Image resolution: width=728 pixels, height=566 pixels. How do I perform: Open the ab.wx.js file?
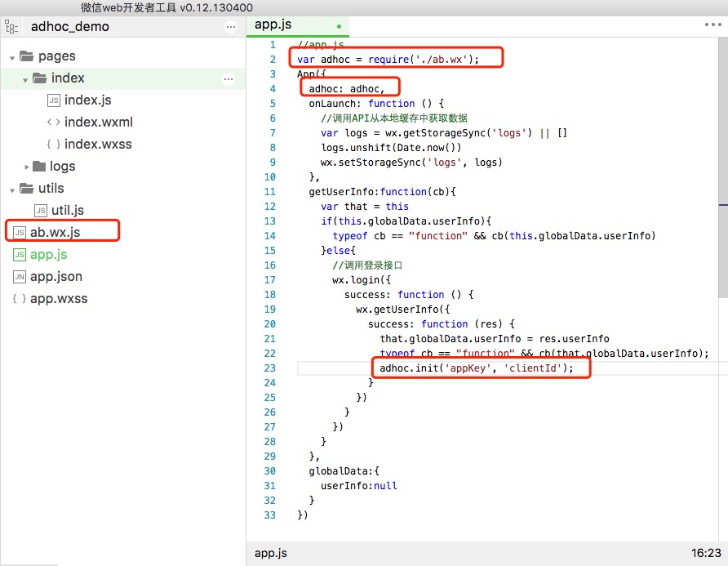tap(55, 232)
